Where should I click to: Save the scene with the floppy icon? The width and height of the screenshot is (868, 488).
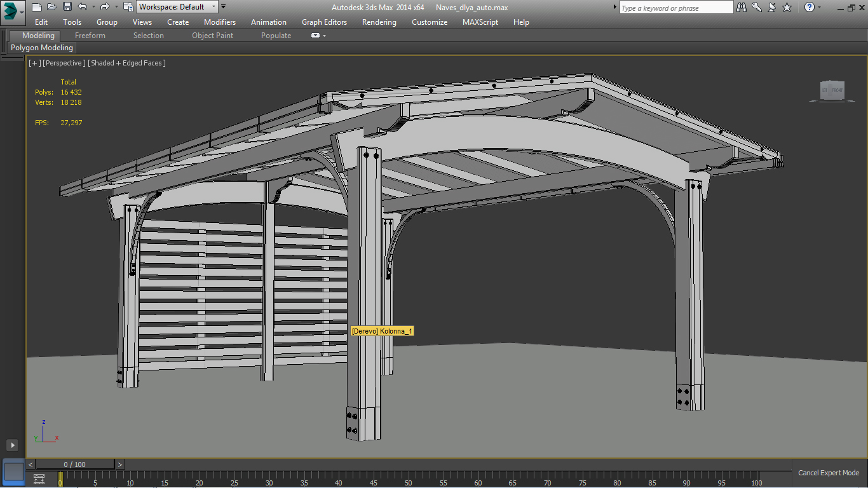[x=67, y=7]
